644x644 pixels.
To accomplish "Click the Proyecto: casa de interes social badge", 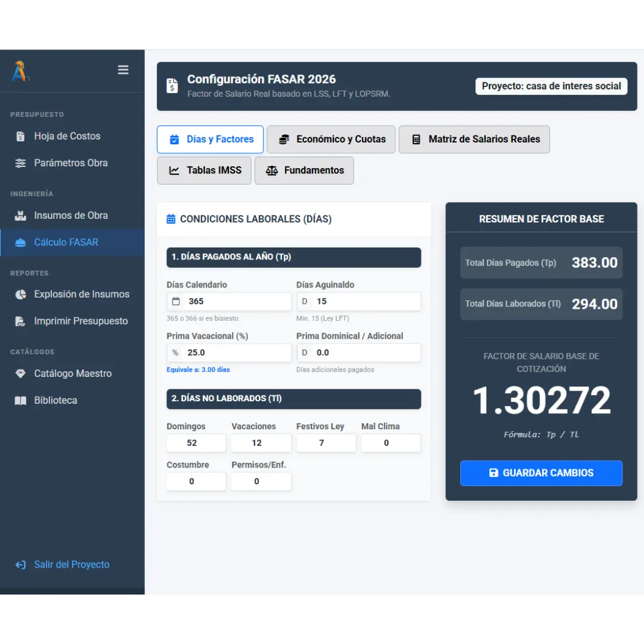I will 551,86.
